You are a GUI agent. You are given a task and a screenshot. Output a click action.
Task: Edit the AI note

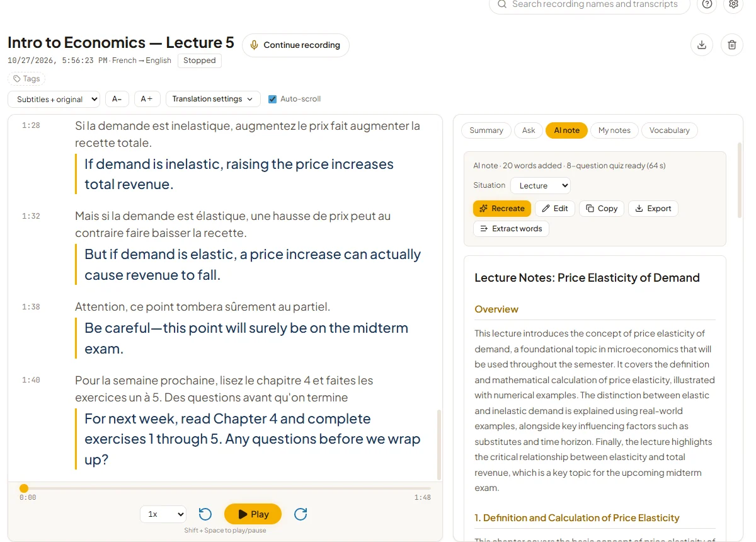coord(555,209)
